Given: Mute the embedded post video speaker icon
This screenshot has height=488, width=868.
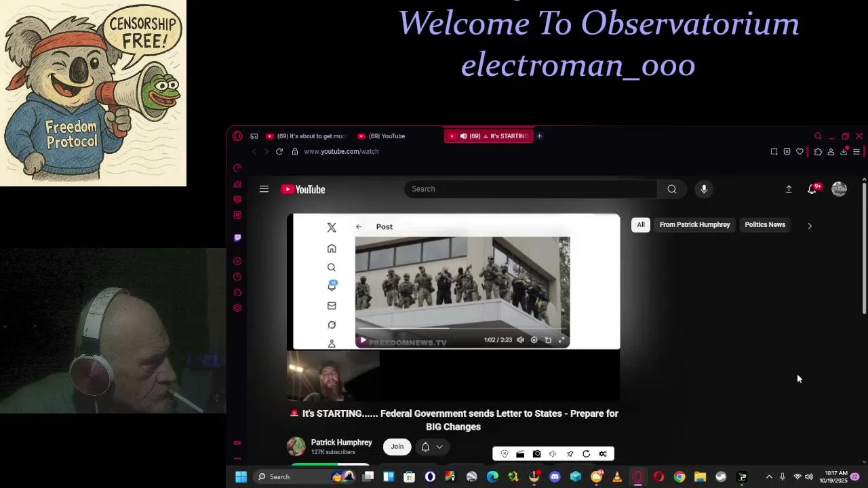Looking at the screenshot, I should [x=520, y=340].
